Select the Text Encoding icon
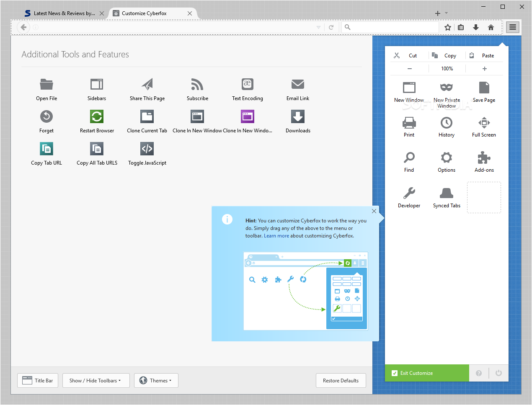532x405 pixels. pyautogui.click(x=248, y=84)
